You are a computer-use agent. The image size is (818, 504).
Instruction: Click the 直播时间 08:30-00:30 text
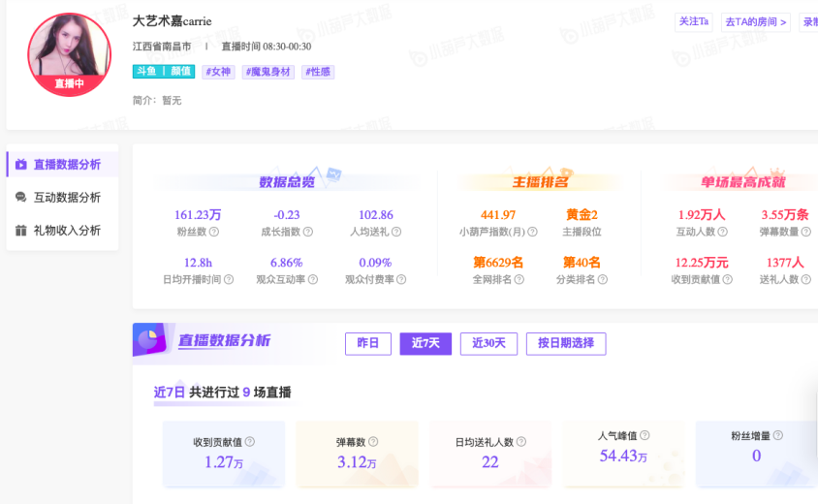point(267,47)
